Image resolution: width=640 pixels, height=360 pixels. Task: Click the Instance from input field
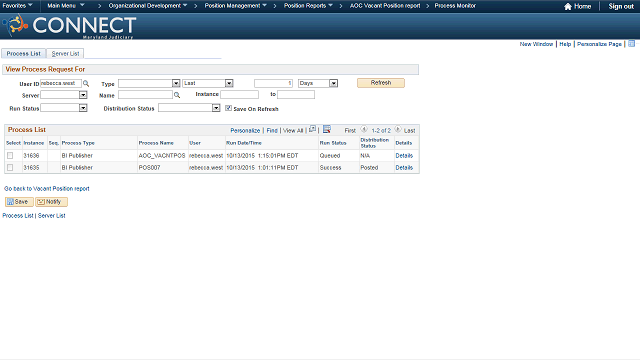point(239,95)
